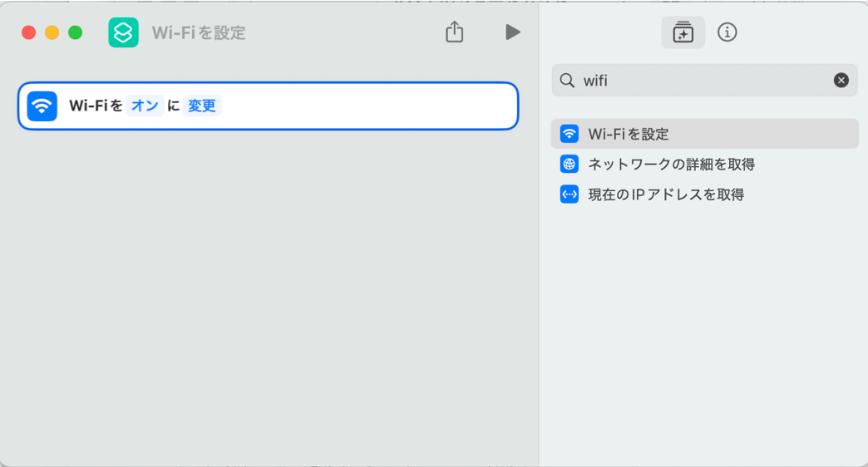The height and width of the screenshot is (467, 868).
Task: Show the action library panel
Action: [x=683, y=32]
